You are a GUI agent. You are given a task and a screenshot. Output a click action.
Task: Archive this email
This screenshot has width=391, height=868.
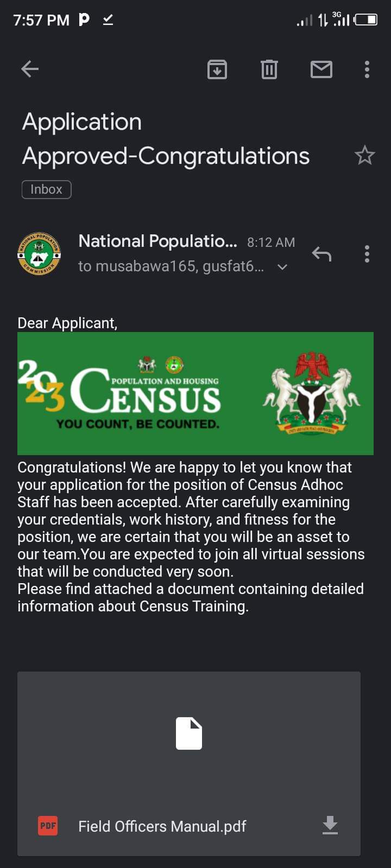[217, 69]
